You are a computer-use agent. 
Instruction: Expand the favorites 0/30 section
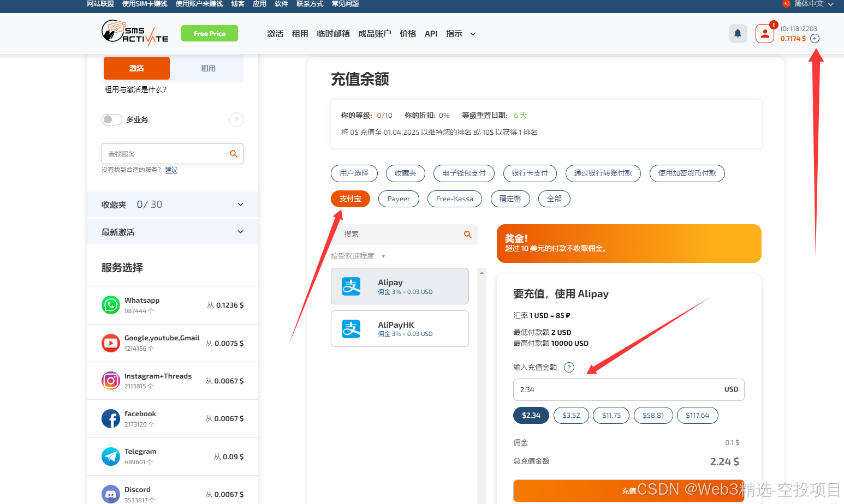pos(173,205)
